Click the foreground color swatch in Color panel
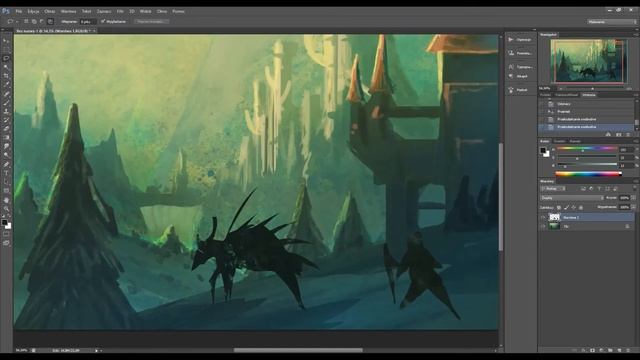The width and height of the screenshot is (640, 360). click(543, 151)
